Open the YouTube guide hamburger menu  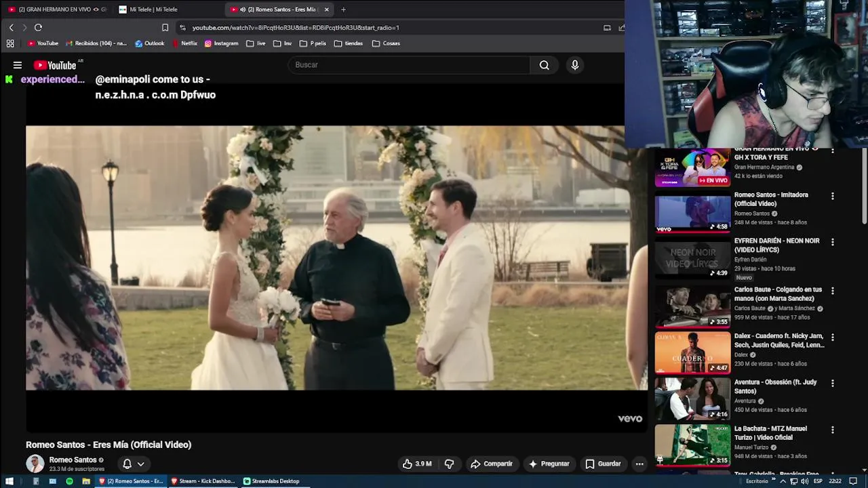18,65
